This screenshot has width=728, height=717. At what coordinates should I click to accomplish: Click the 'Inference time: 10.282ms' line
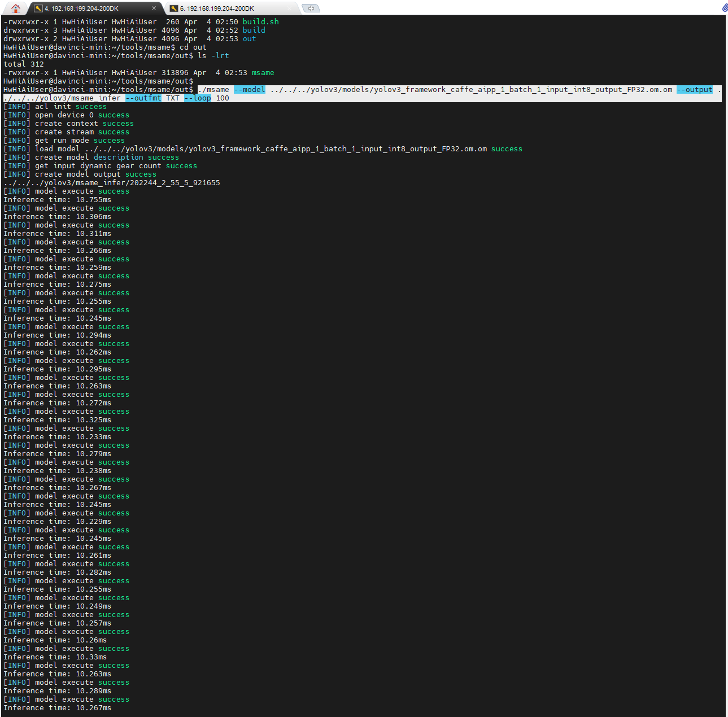coord(58,572)
